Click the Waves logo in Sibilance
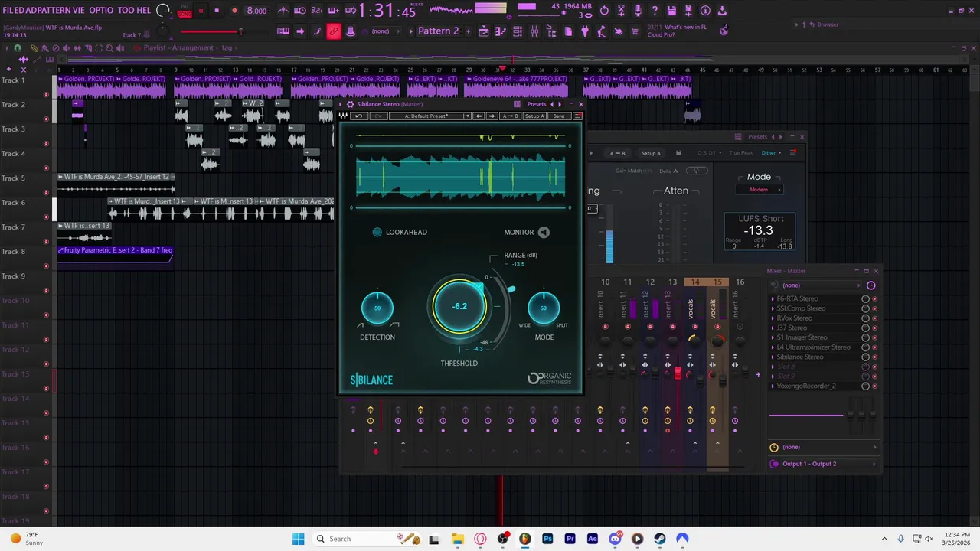980x551 pixels. [x=344, y=116]
